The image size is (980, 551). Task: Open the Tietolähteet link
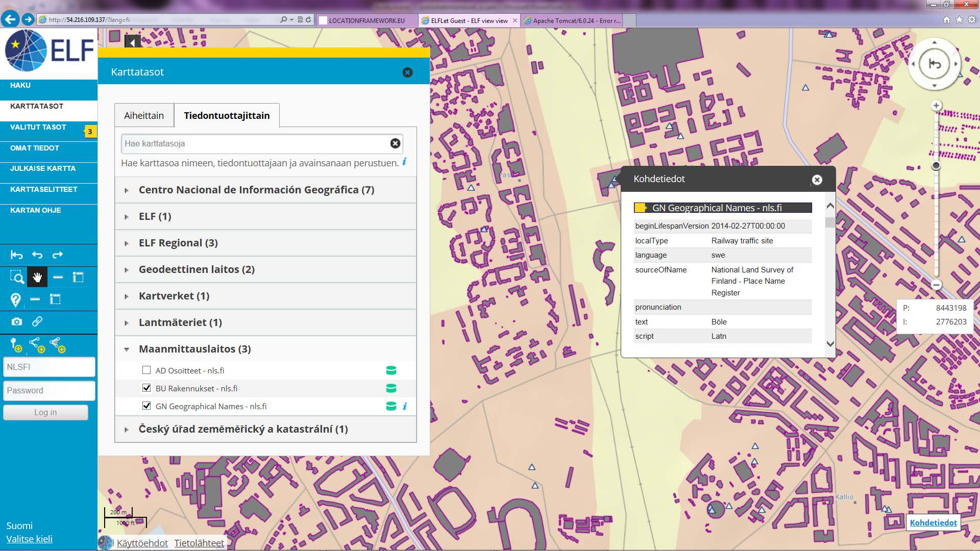pos(199,543)
